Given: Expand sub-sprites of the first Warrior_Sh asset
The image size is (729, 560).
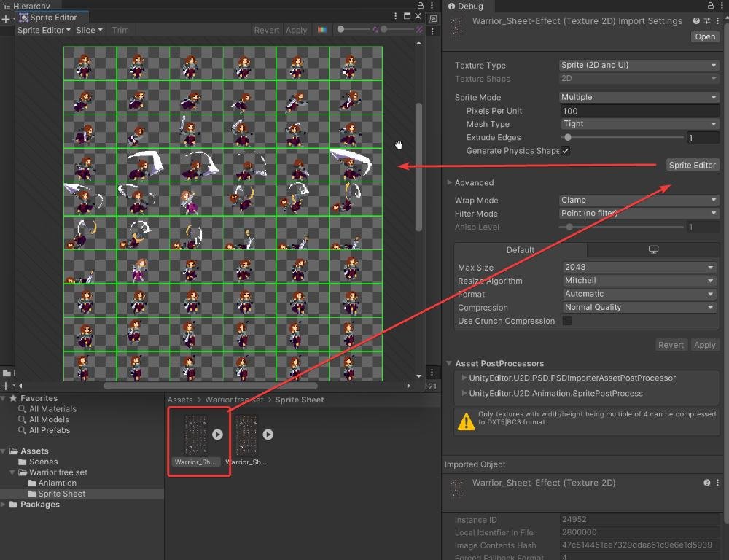Looking at the screenshot, I should pos(217,435).
